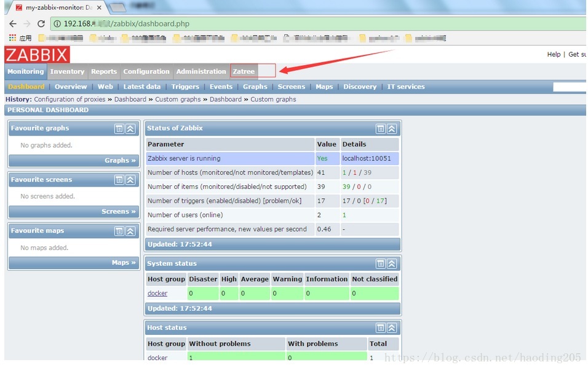Click the search input field
Image resolution: width=588 pixels, height=370 pixels.
(x=570, y=87)
